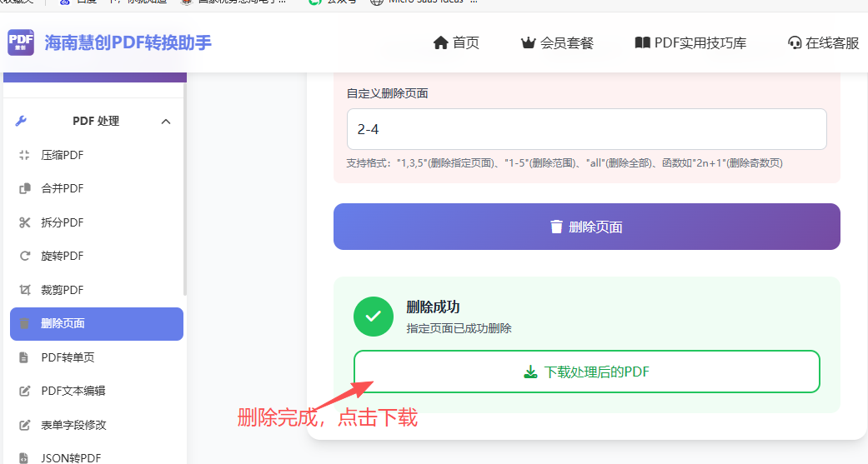
Task: Click 下载处理后的PDF download button
Action: 587,372
